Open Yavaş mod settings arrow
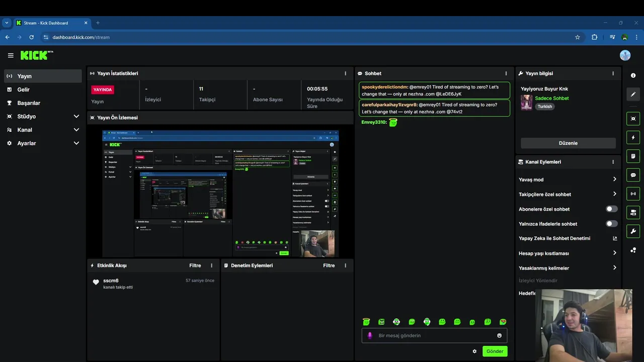This screenshot has width=644, height=362. click(x=614, y=179)
